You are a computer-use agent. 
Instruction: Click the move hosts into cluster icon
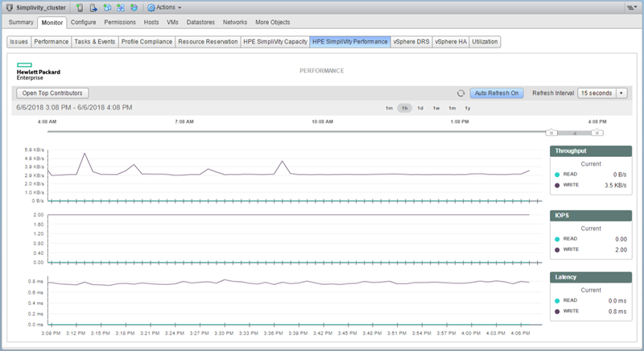point(93,7)
